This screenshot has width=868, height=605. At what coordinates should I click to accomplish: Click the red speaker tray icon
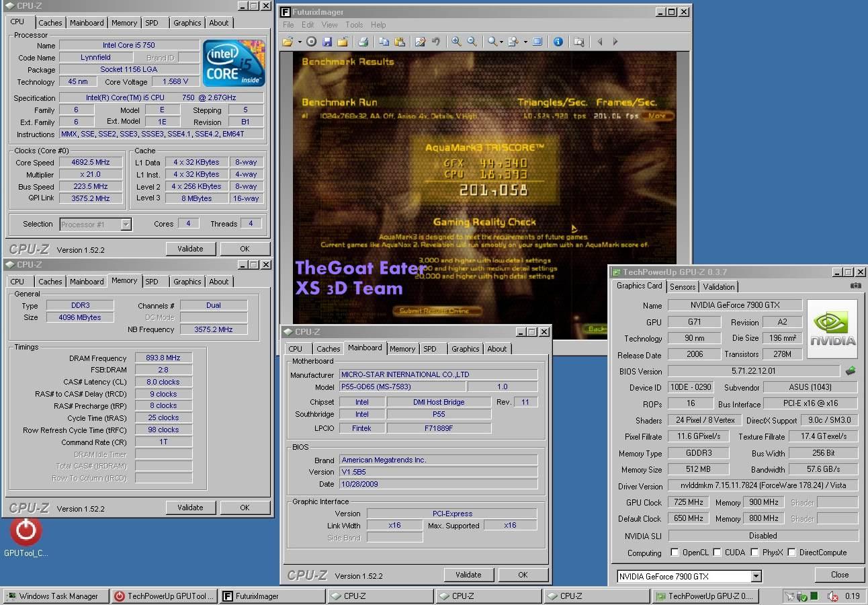832,596
